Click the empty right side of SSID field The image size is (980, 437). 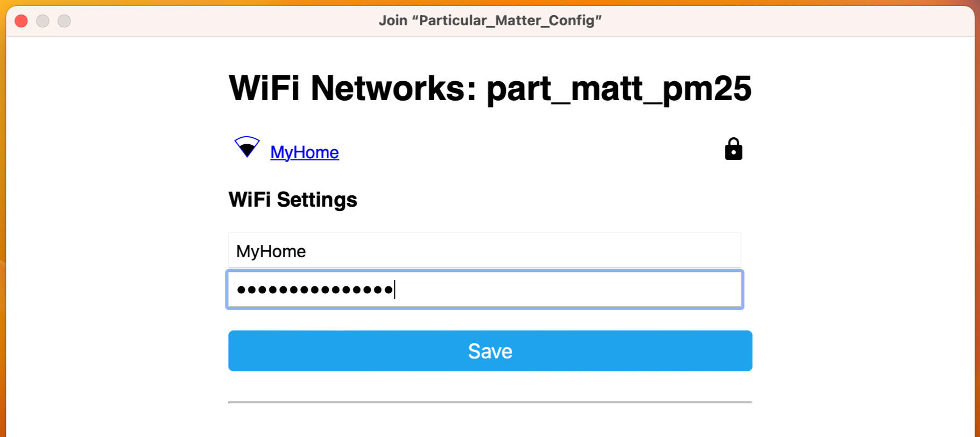[646, 251]
